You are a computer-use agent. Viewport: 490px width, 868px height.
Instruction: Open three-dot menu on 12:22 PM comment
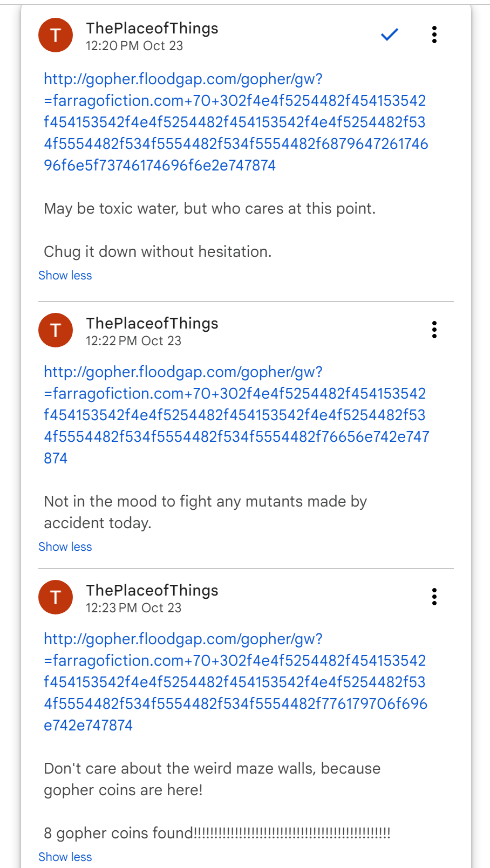point(434,330)
